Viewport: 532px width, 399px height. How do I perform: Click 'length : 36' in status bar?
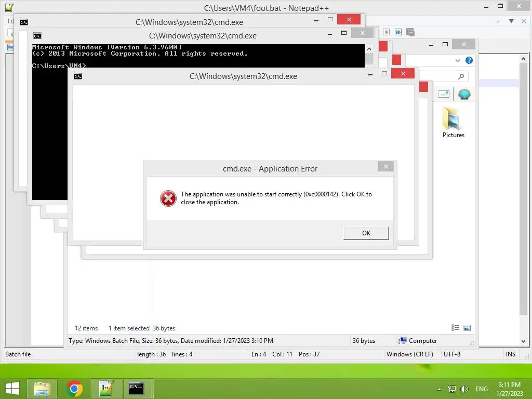point(151,354)
